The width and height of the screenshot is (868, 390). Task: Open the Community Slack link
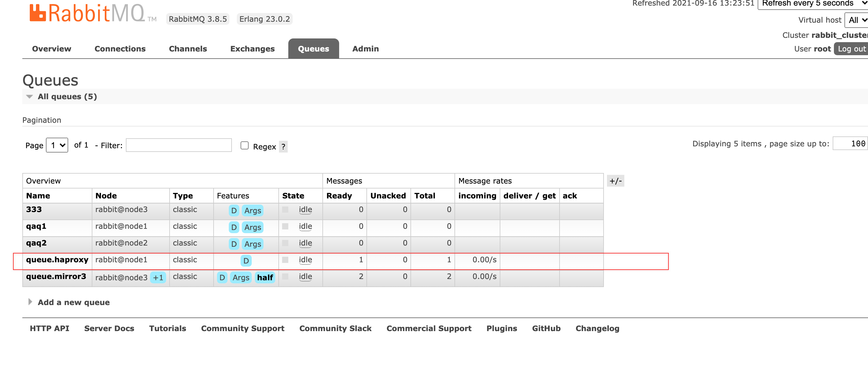coord(335,329)
